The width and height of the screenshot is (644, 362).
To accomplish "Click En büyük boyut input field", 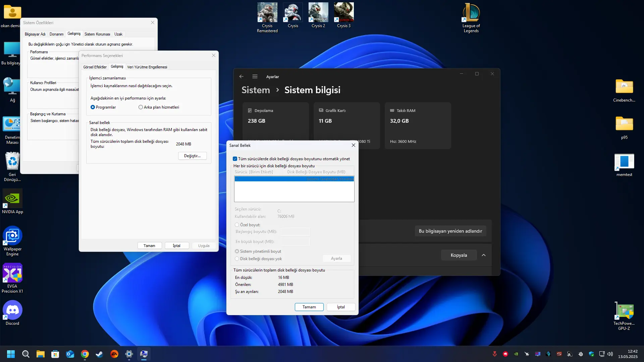I will point(295,242).
